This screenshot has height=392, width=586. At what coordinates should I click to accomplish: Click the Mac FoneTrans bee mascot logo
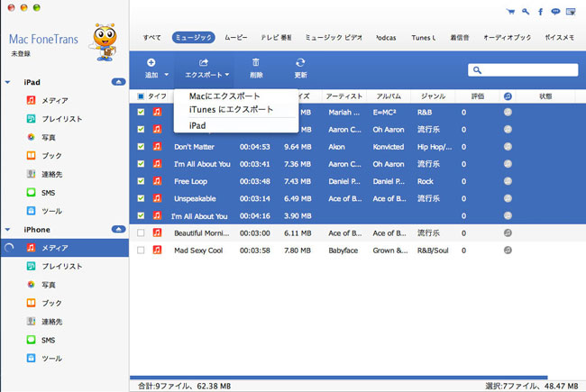point(105,41)
